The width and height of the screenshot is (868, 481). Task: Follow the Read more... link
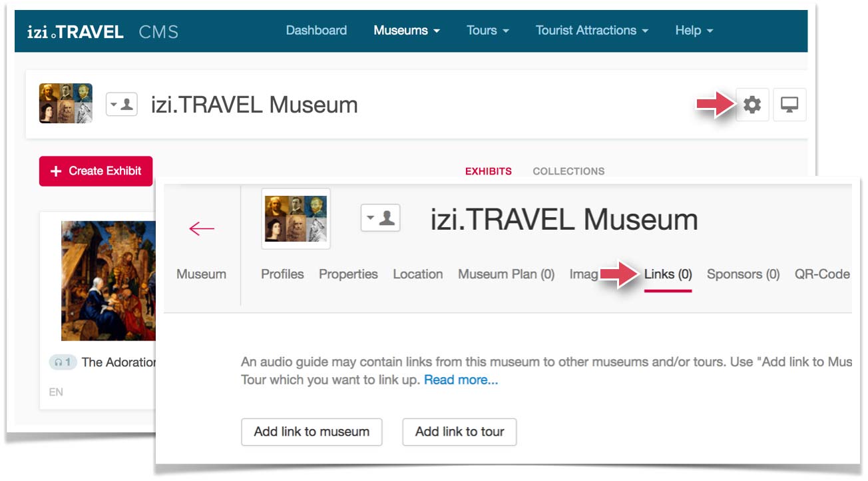(461, 380)
